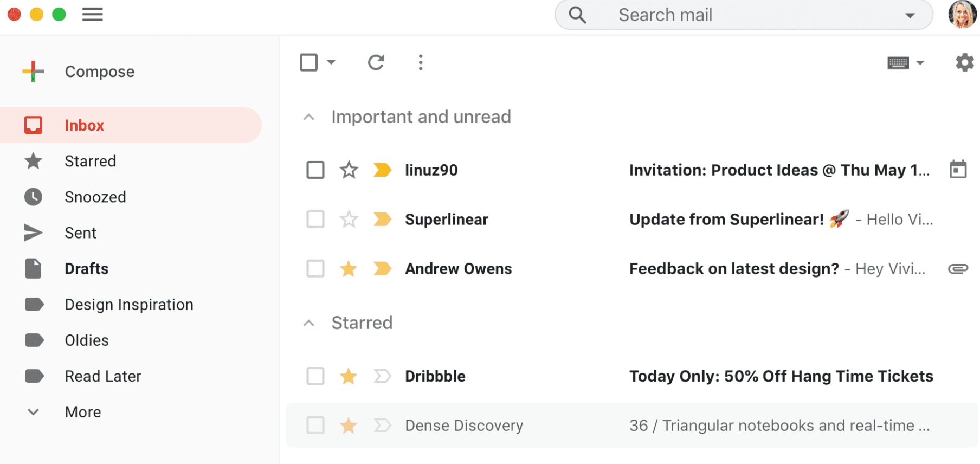Viewport: 980px width, 464px height.
Task: Open the select-all dropdown arrow
Action: tap(331, 62)
